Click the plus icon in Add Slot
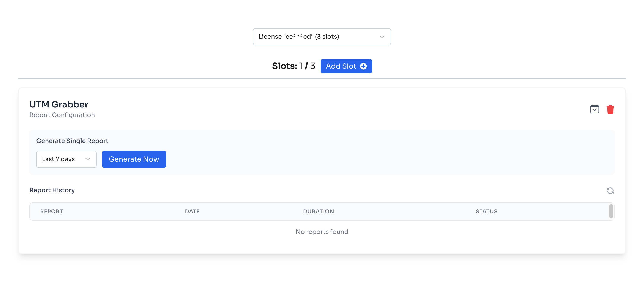Screen dimensions: 644x282 click(363, 66)
